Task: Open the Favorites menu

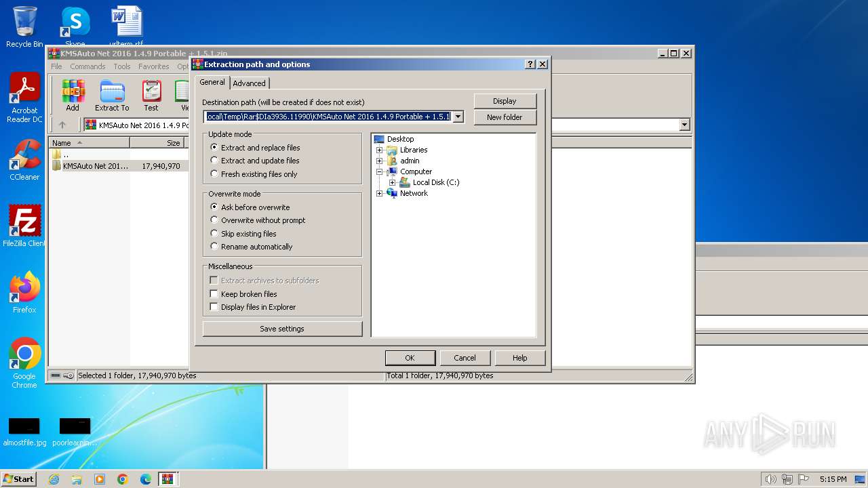Action: (154, 66)
